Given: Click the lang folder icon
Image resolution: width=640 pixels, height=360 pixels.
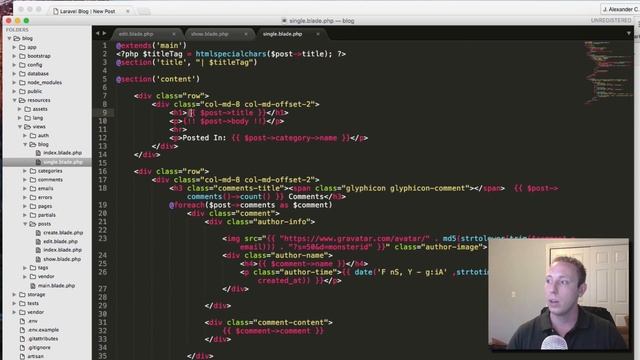Looking at the screenshot, I should (28, 118).
